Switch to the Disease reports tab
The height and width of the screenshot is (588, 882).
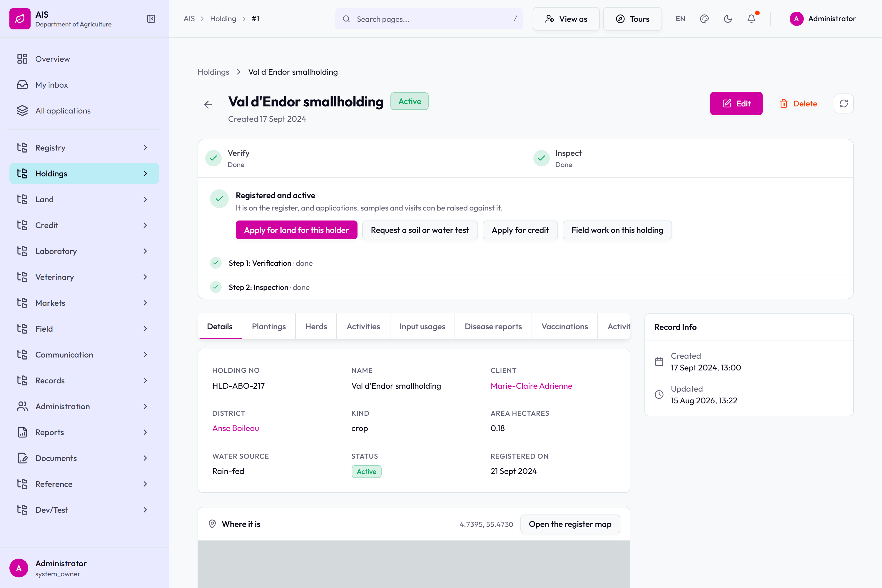[x=493, y=327]
